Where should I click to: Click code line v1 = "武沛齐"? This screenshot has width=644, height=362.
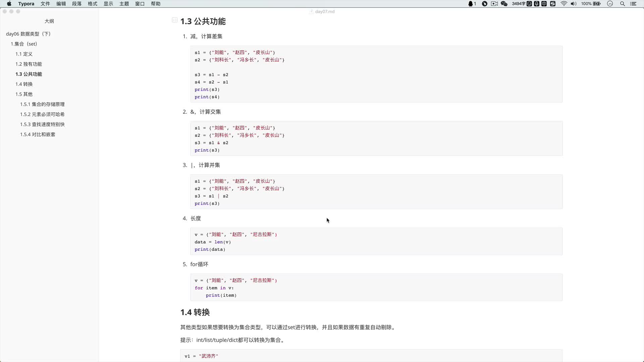pos(201,356)
